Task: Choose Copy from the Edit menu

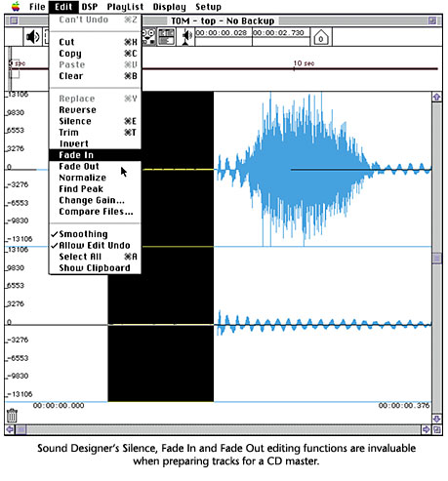Action: pos(95,54)
